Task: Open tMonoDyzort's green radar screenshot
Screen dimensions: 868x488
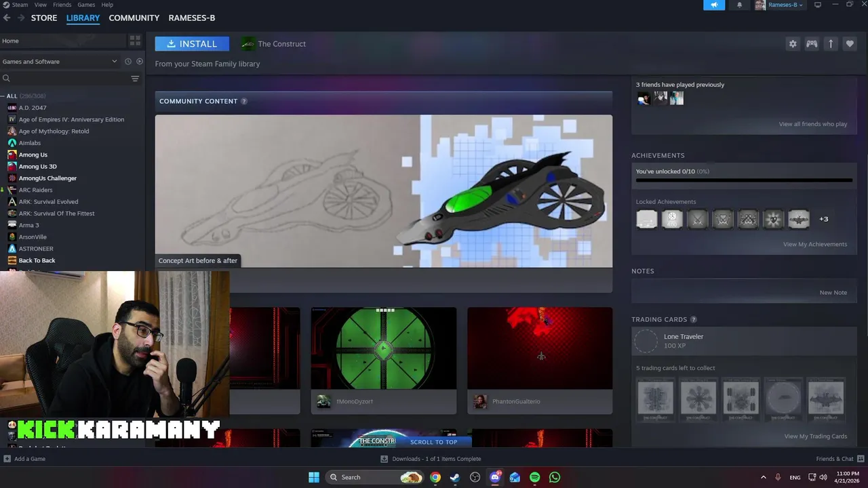Action: click(x=384, y=348)
